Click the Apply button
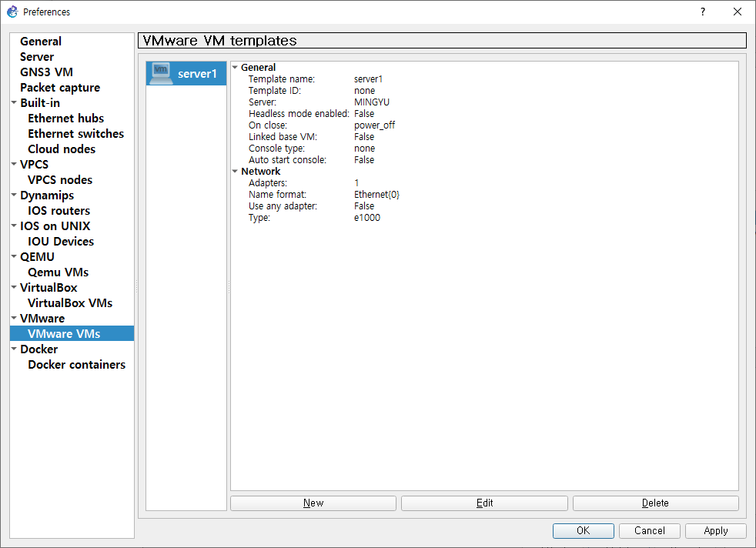 pos(716,530)
